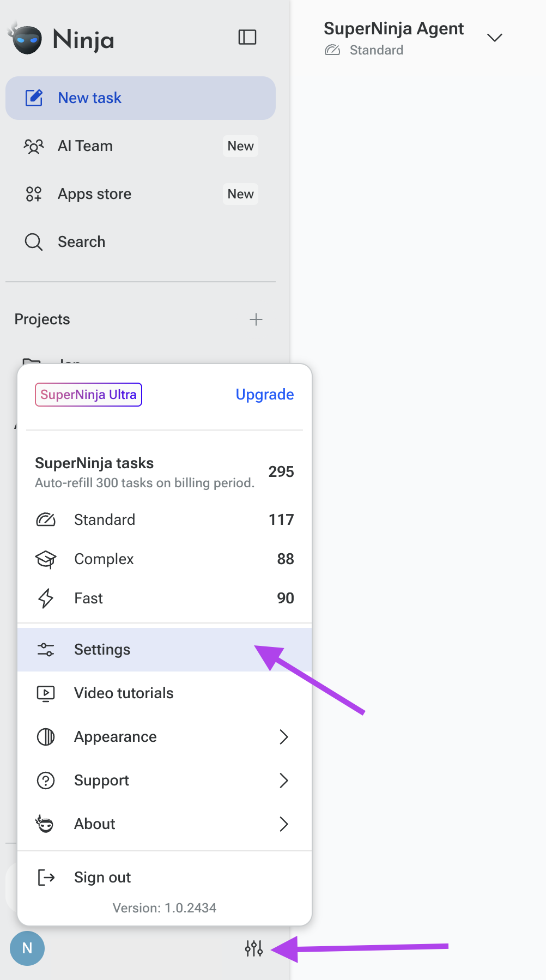Collapse the sidebar with the panel icon
546x980 pixels.
coord(247,37)
